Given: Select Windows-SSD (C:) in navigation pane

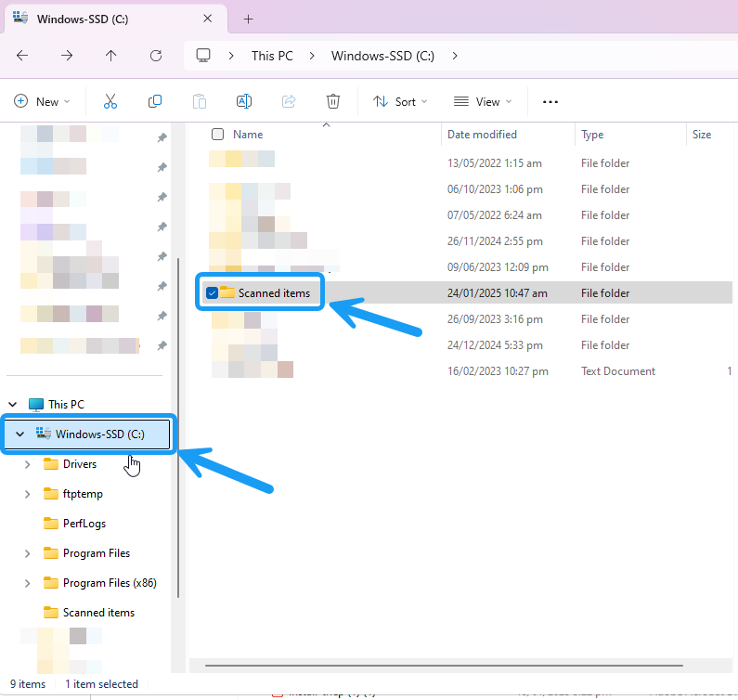Looking at the screenshot, I should (87, 434).
